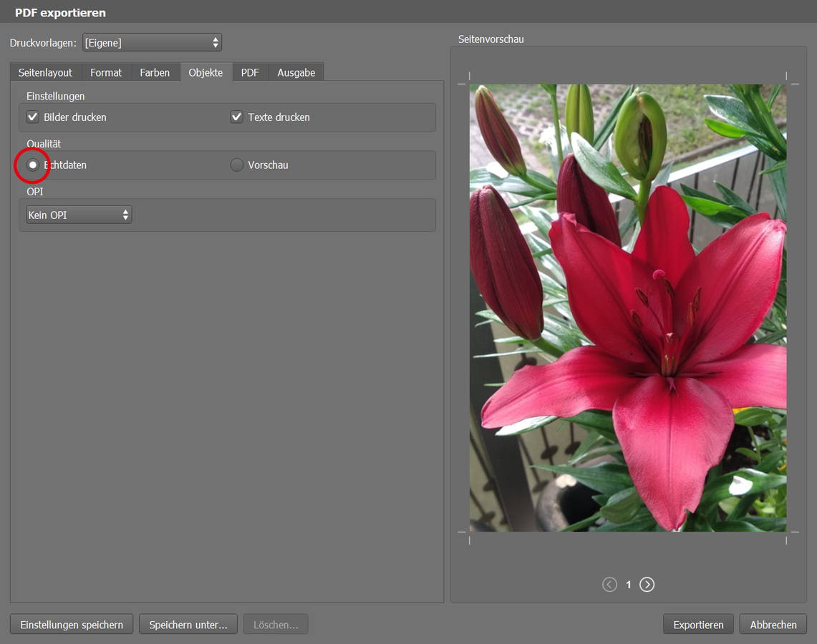Switch to the Farben tab
The height and width of the screenshot is (644, 817).
tap(155, 72)
